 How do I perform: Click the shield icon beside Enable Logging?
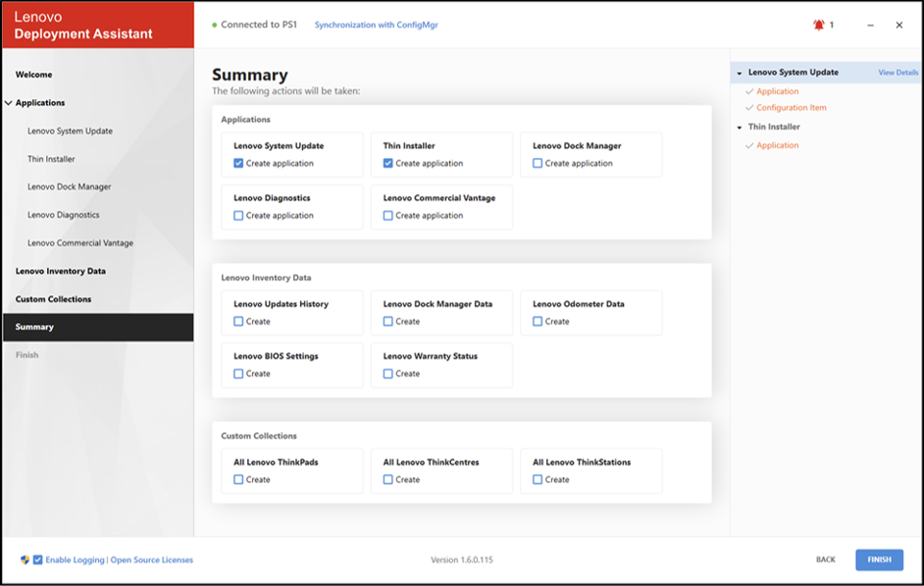click(25, 559)
